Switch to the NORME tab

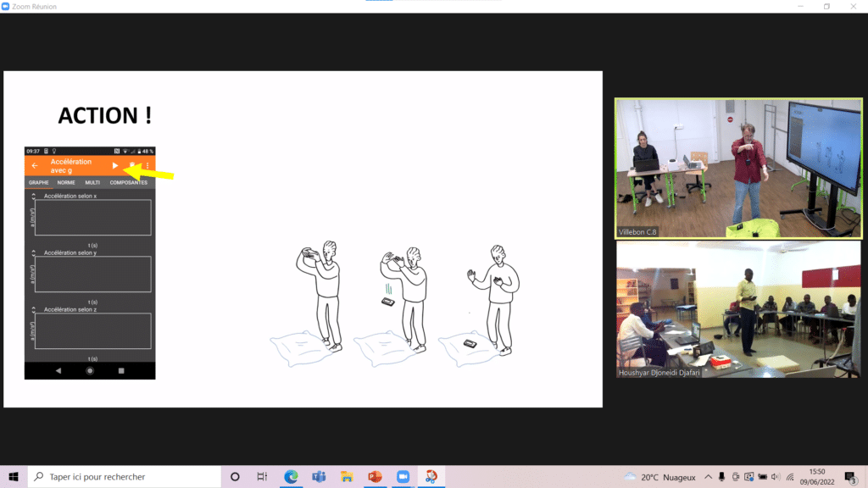pos(66,182)
